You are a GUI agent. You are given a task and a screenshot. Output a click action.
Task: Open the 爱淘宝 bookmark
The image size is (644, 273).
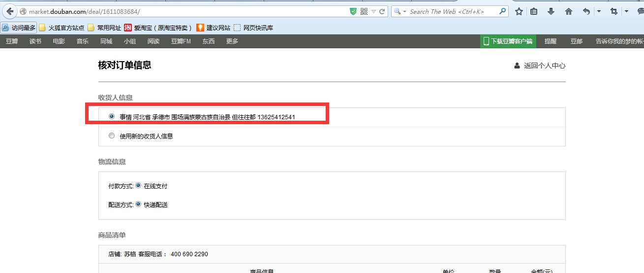coord(158,28)
